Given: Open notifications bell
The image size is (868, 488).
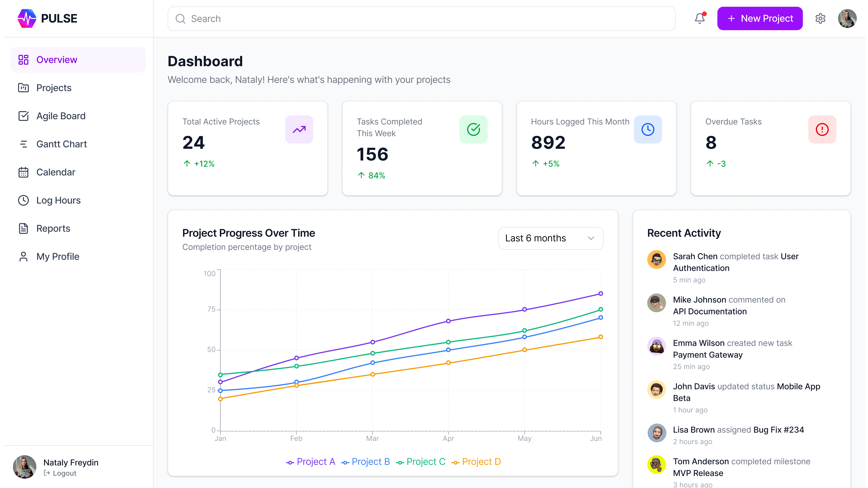Looking at the screenshot, I should coord(700,18).
